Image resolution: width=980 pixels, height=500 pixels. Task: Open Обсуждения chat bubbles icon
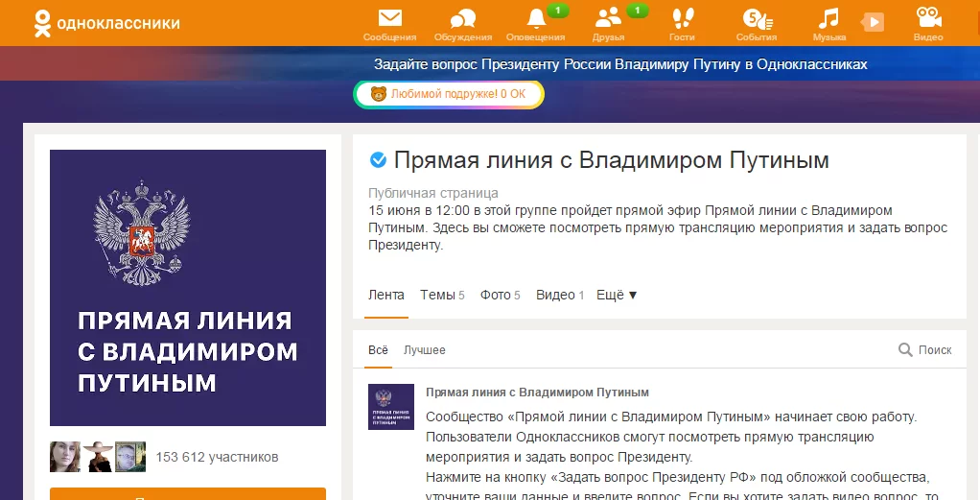click(x=463, y=18)
